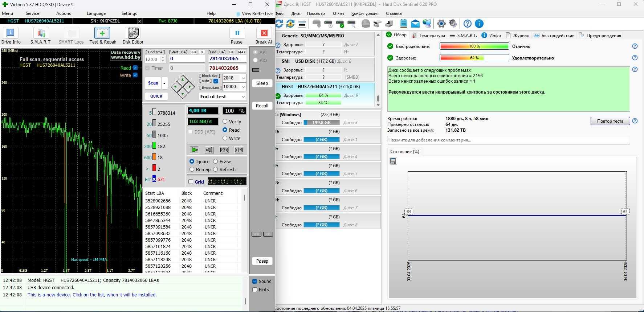This screenshot has height=312, width=644.
Task: Click help icon beside Повтор теста button
Action: (635, 121)
